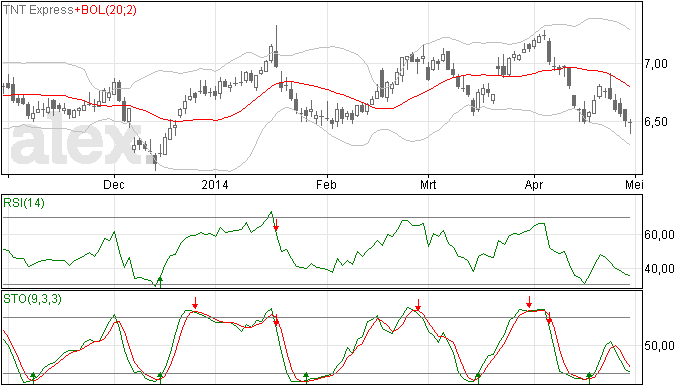690x387 pixels.
Task: Click the Mrt month label
Action: (x=428, y=184)
